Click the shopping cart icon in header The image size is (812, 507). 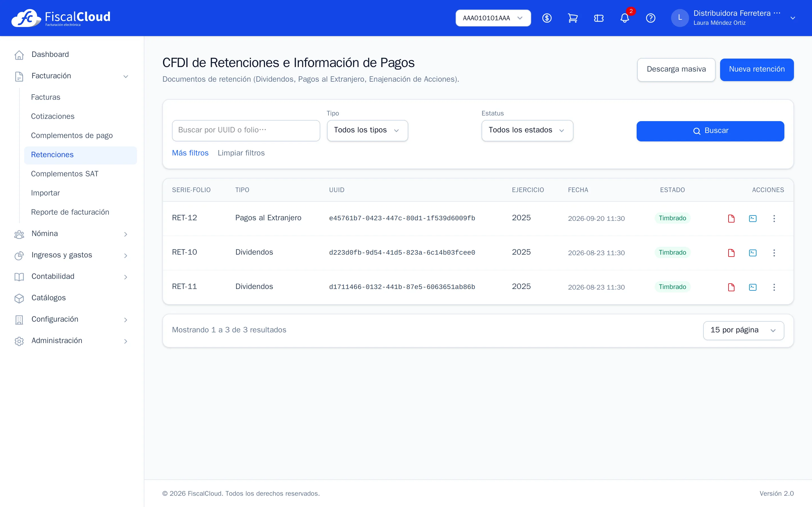pyautogui.click(x=573, y=18)
